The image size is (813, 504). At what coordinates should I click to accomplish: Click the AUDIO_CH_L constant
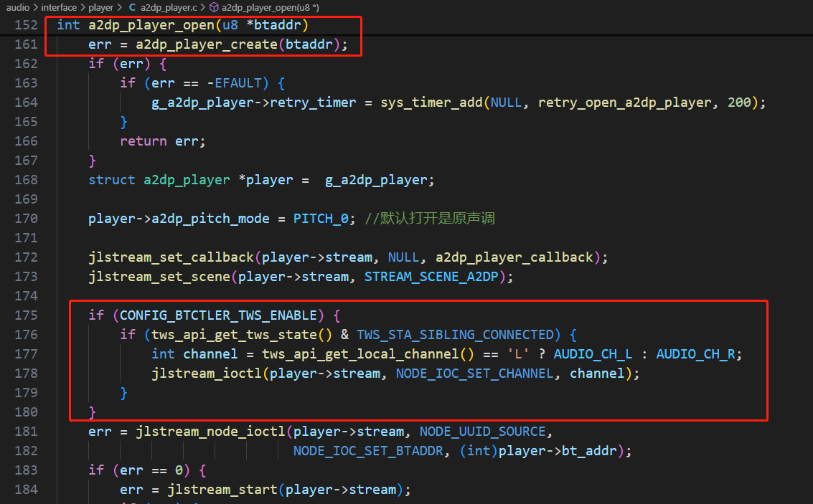pyautogui.click(x=593, y=354)
